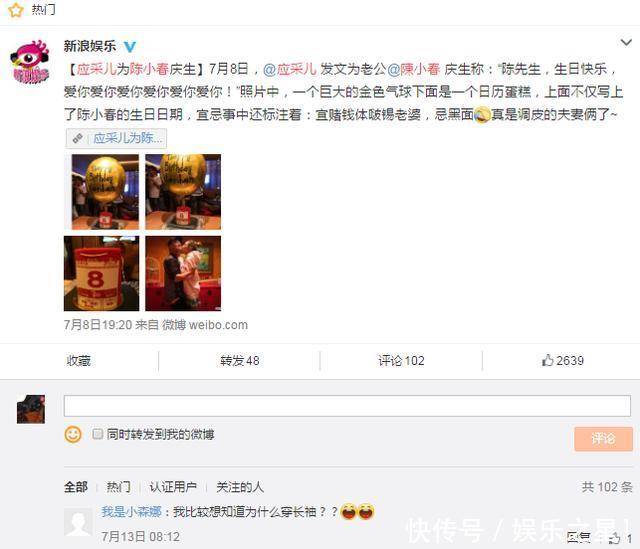Expand the post options chevron arrow
The image size is (640, 549).
pyautogui.click(x=626, y=42)
